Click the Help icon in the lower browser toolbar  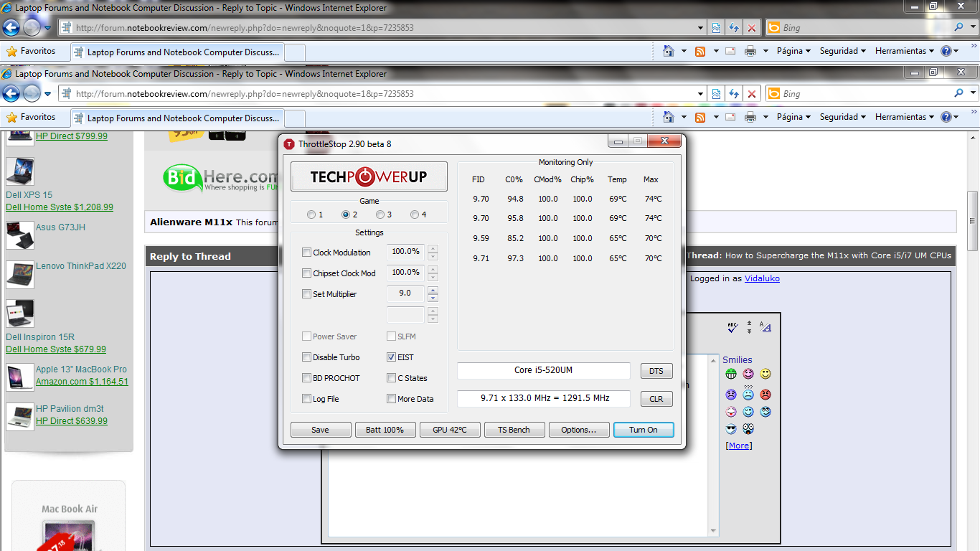pos(946,117)
